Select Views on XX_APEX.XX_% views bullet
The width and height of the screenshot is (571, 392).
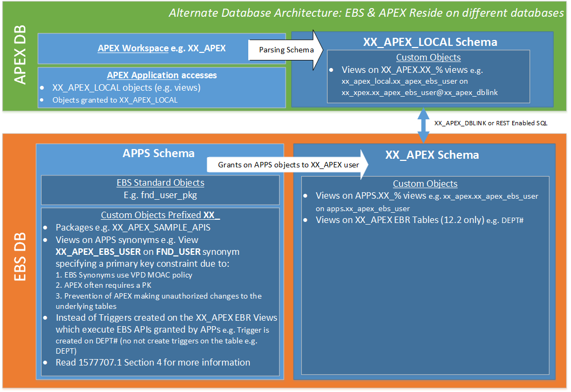[412, 70]
